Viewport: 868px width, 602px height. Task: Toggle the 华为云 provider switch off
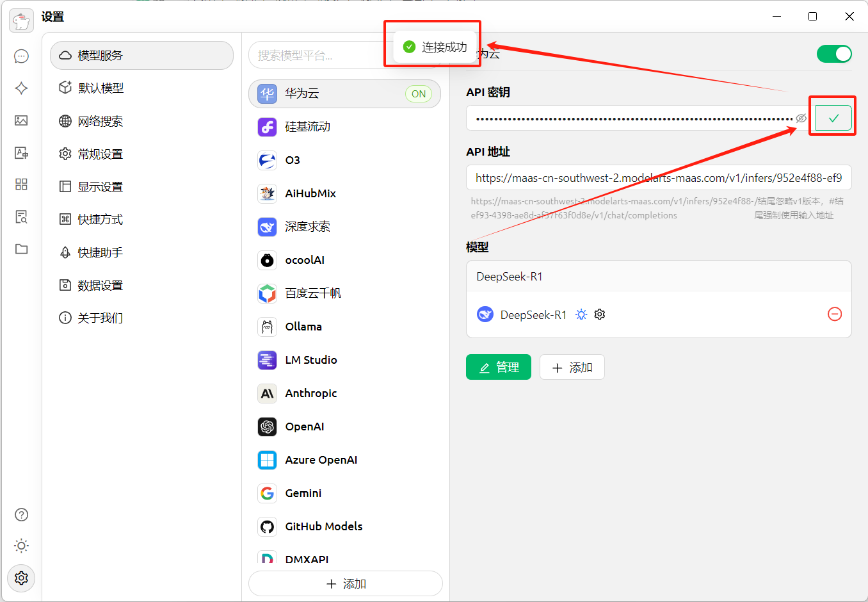(x=834, y=54)
